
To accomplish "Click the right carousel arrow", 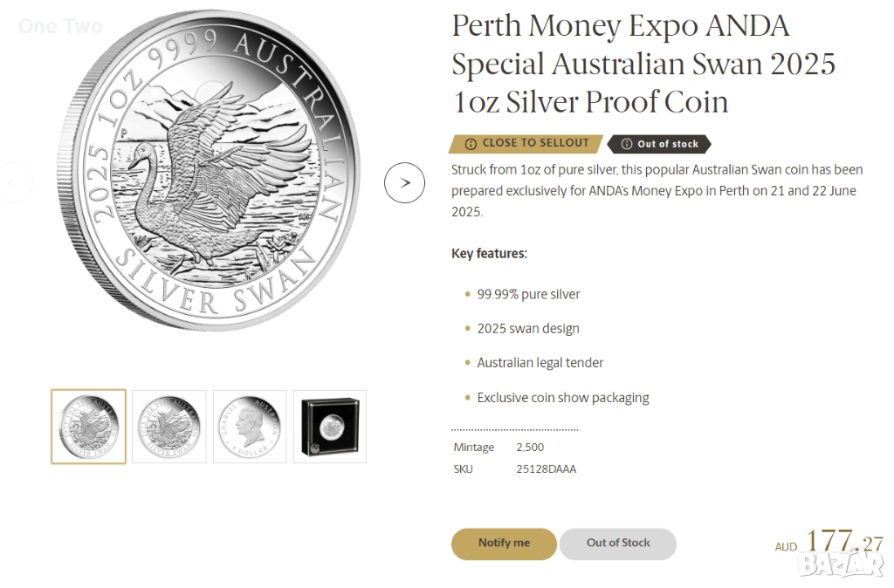I will click(404, 183).
